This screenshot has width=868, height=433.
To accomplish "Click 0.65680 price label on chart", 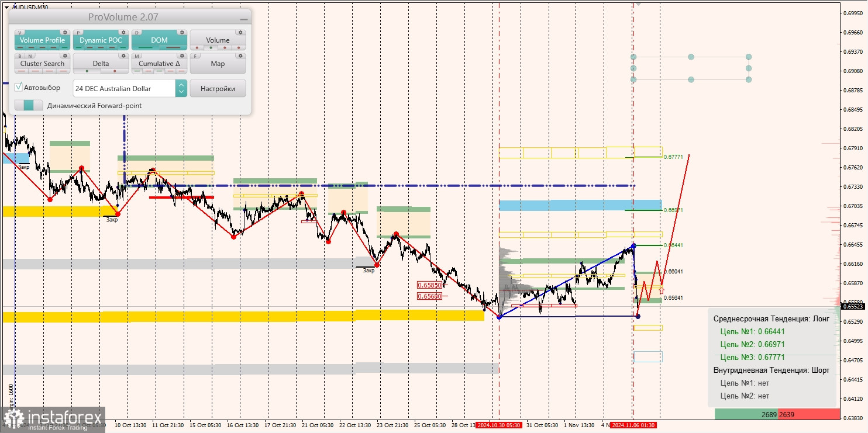I will point(429,296).
